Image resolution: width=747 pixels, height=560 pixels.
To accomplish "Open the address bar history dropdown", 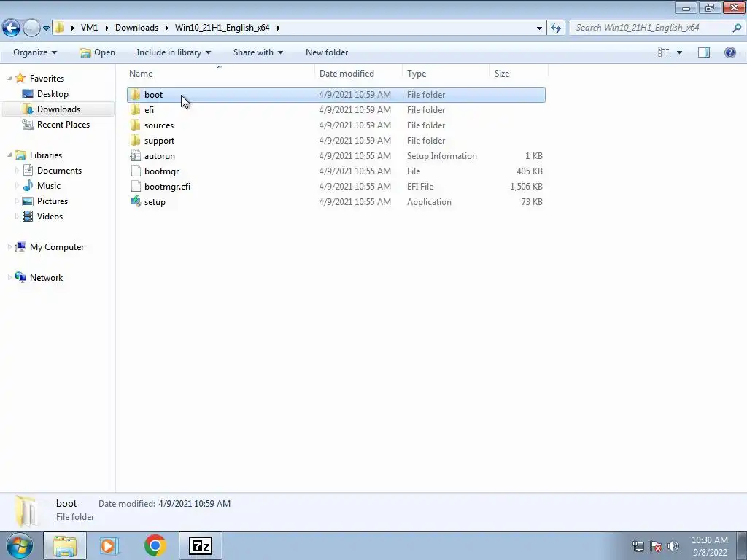I will point(539,28).
